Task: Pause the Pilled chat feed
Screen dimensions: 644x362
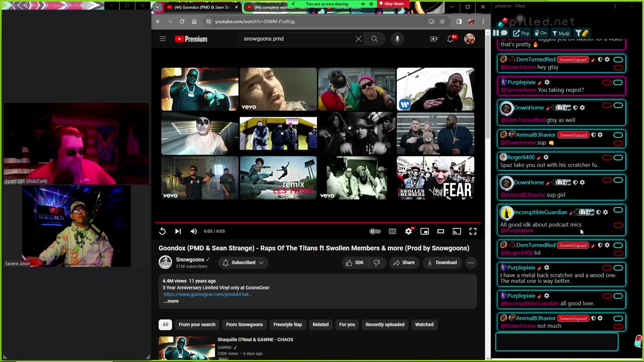Action: (496, 33)
